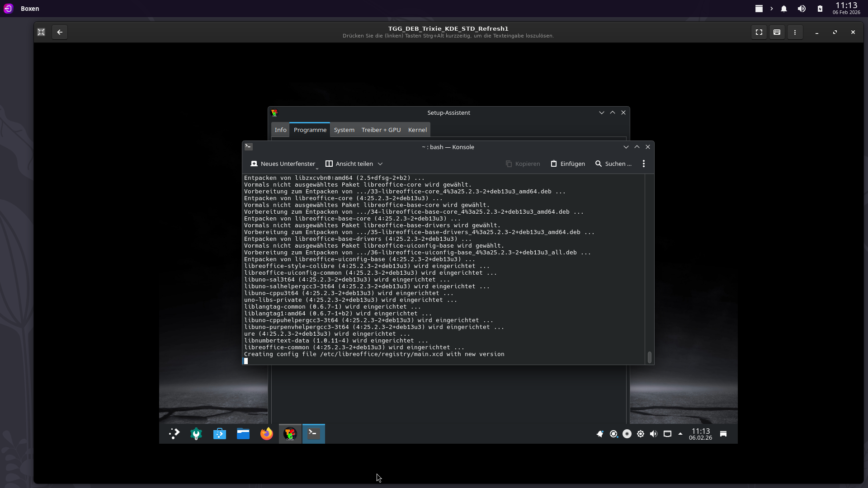
Task: Click the Boxes fullscreen icon
Action: click(x=759, y=32)
